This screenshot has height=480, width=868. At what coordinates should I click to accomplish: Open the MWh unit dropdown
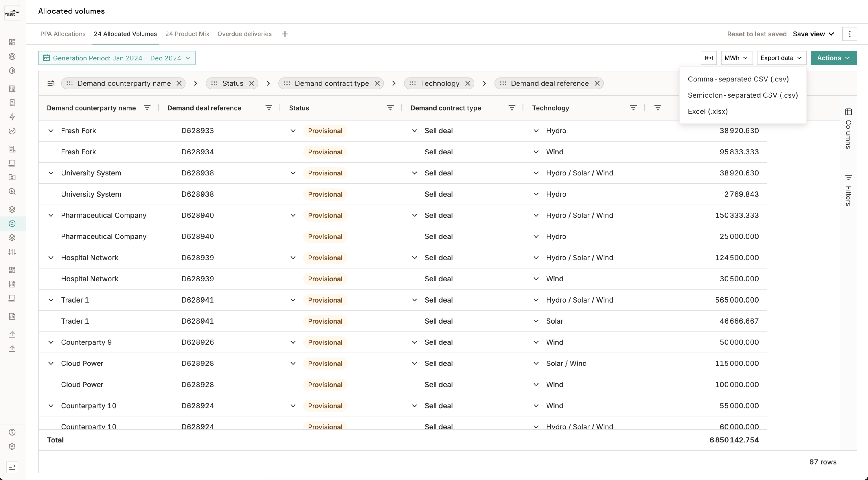(x=737, y=58)
